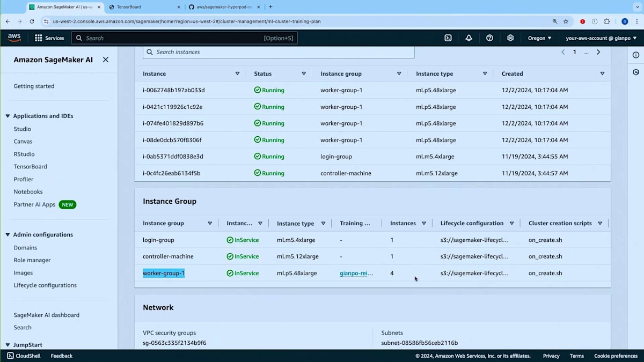Click the hexagon icon below the info icon
644x362 pixels.
point(636,72)
